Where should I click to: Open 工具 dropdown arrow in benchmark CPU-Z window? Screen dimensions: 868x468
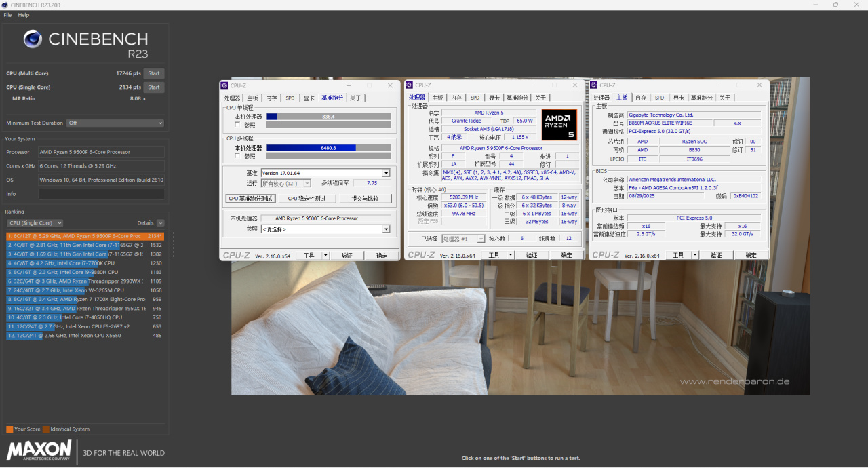click(325, 256)
